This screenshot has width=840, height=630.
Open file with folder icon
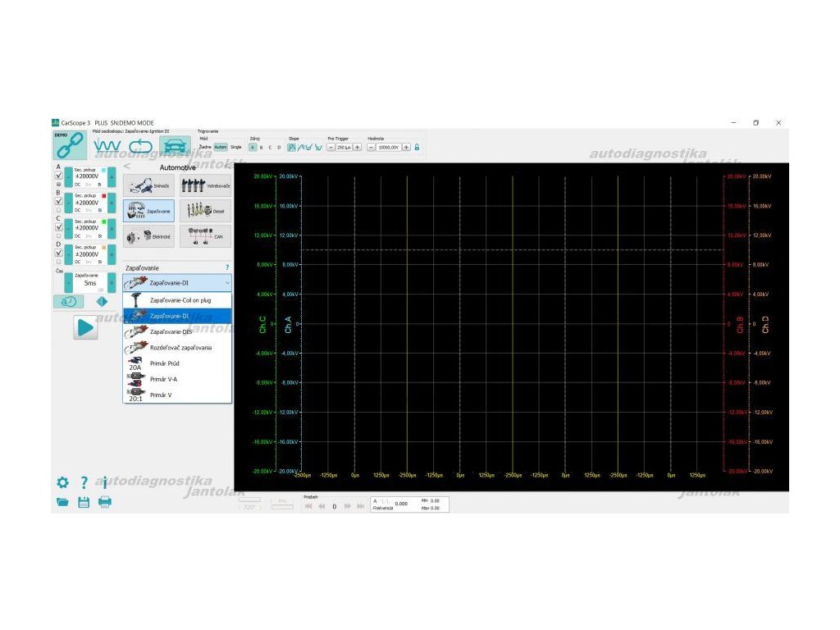pos(62,502)
